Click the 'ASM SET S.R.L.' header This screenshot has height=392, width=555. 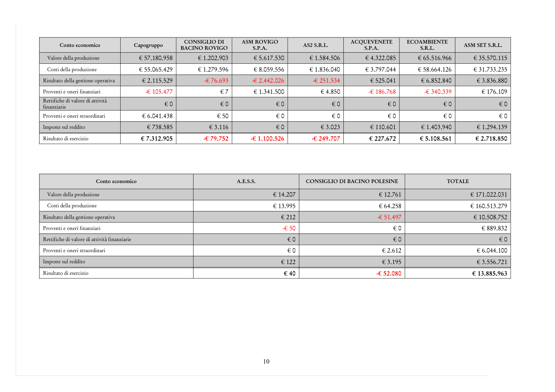click(x=483, y=45)
